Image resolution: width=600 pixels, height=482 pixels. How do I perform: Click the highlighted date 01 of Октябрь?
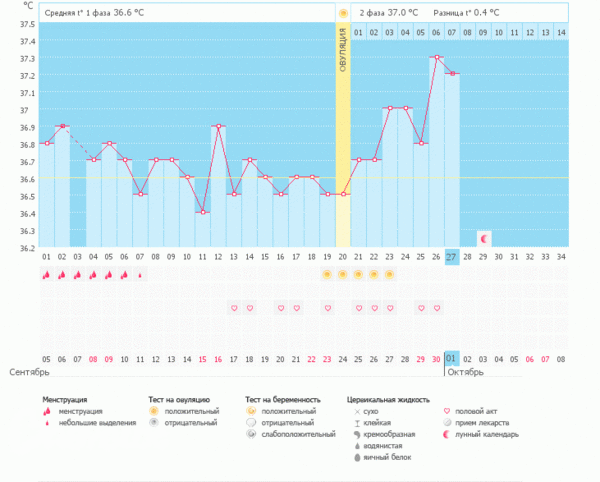coord(452,358)
